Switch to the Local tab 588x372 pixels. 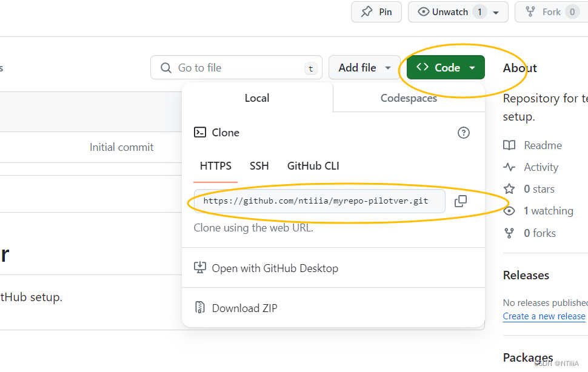pos(257,98)
